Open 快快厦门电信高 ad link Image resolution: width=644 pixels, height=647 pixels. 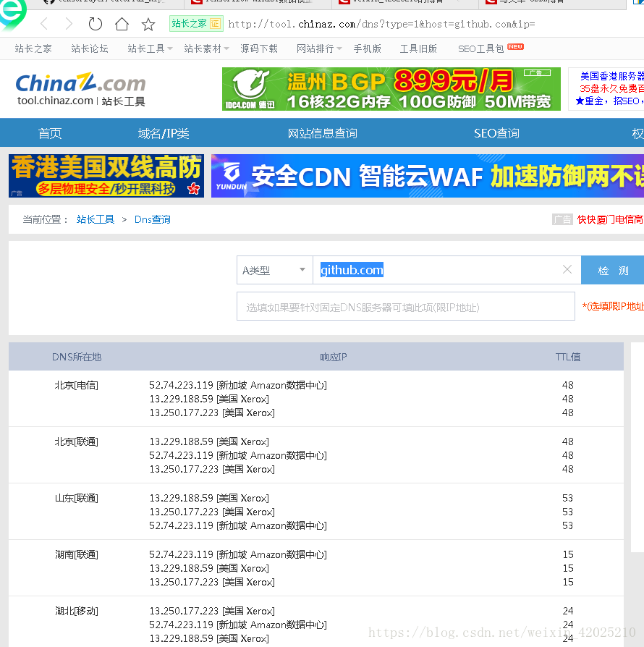pyautogui.click(x=610, y=219)
